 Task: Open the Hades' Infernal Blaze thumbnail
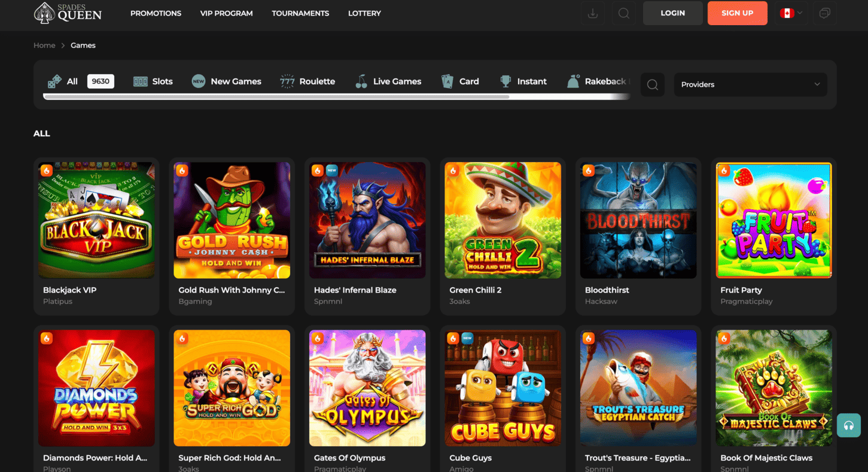coord(367,220)
